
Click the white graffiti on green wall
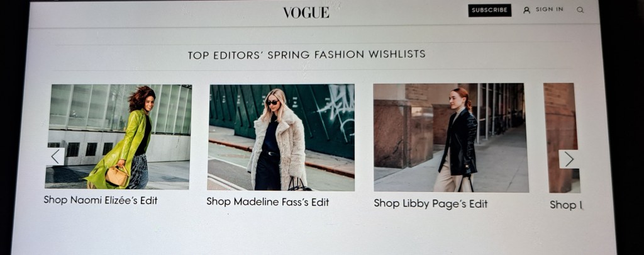[336, 101]
